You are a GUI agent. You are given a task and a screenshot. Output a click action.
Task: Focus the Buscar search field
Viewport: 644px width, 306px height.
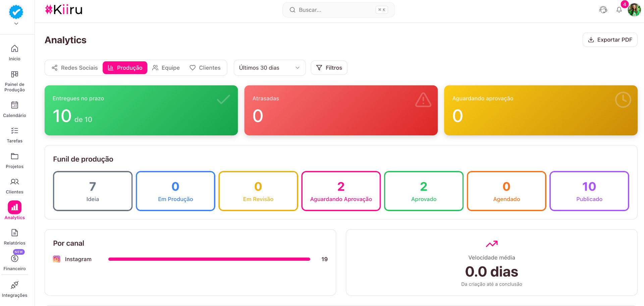[x=338, y=10]
